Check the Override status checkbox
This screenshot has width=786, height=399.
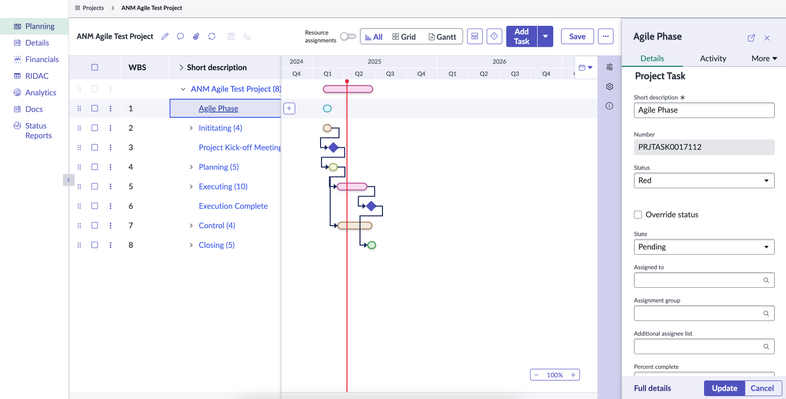[638, 215]
